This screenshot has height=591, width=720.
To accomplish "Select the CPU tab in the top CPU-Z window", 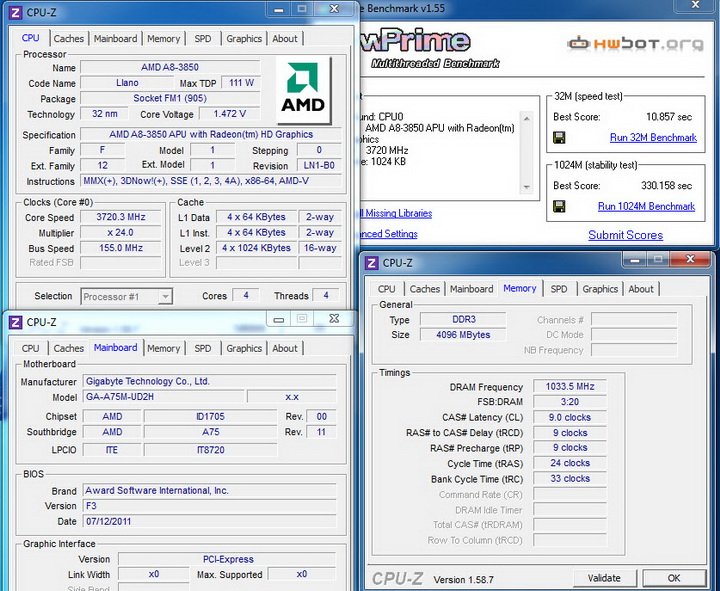I will [30, 38].
